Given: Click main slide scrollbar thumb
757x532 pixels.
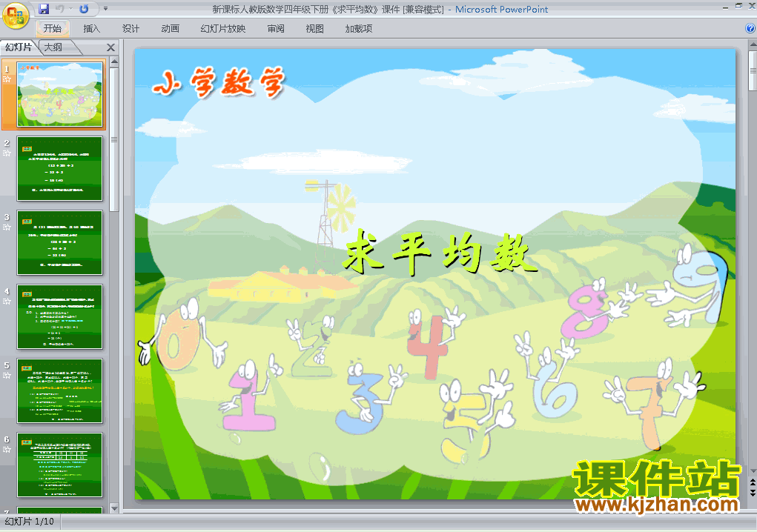Looking at the screenshot, I should [753, 70].
